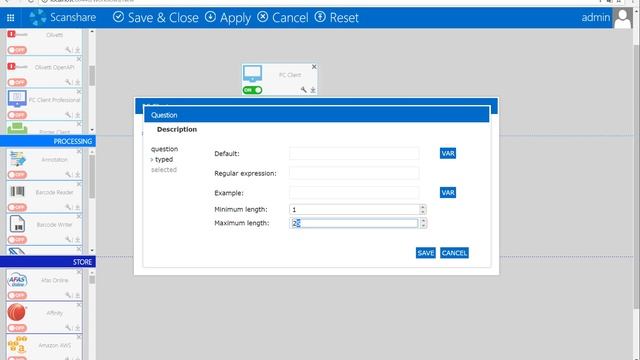Open the PC Client node wrench settings
Image resolution: width=640 pixels, height=360 pixels.
[304, 90]
